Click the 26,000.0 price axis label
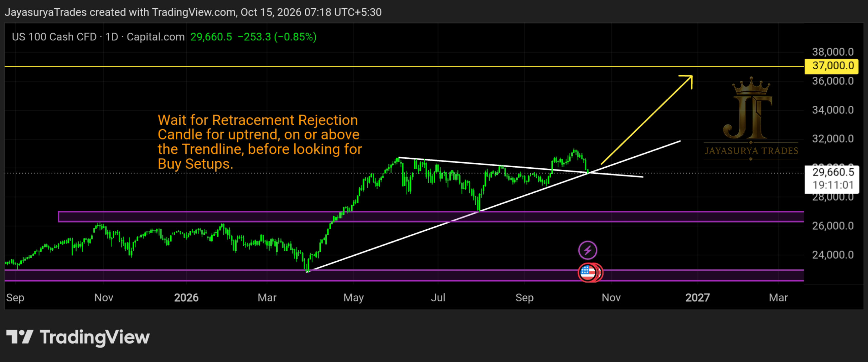Image resolution: width=868 pixels, height=362 pixels. [x=833, y=226]
